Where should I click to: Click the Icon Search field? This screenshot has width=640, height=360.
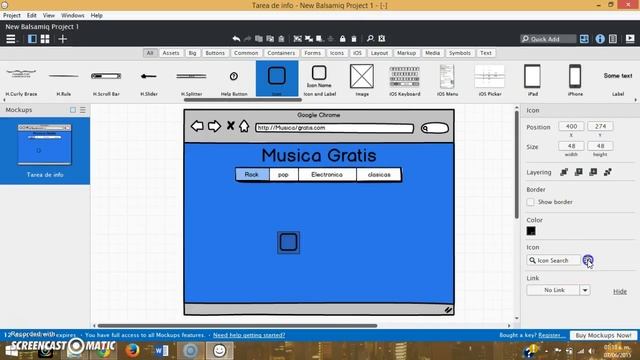tap(553, 260)
